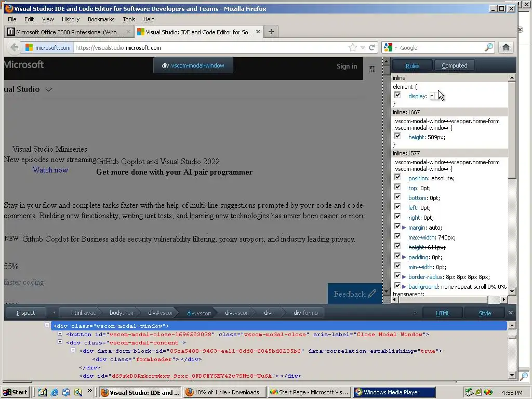Open the Downloads window from taskbar
Image resolution: width=532 pixels, height=399 pixels.
pos(224,392)
